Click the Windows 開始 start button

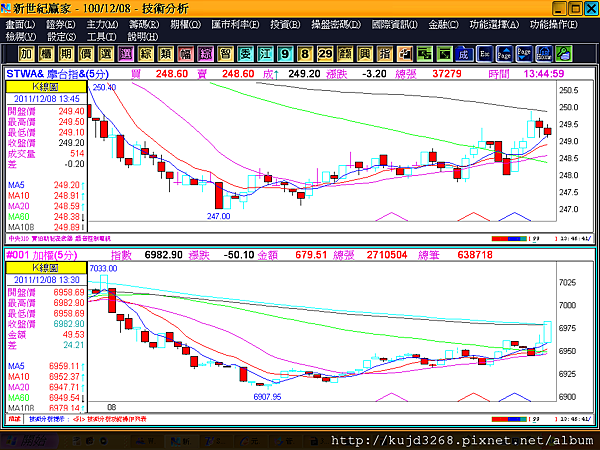[x=29, y=441]
